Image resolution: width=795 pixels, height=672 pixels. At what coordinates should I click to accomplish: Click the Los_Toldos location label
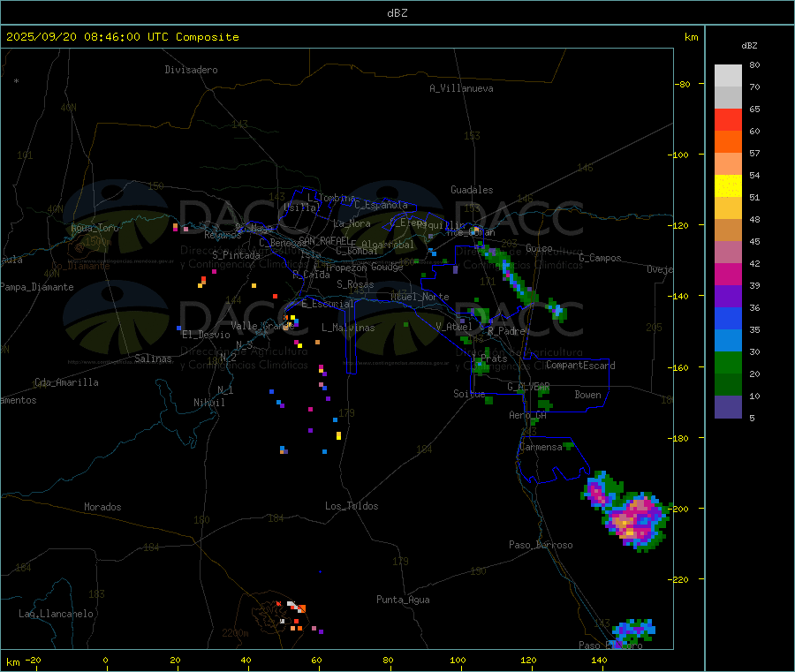point(352,506)
